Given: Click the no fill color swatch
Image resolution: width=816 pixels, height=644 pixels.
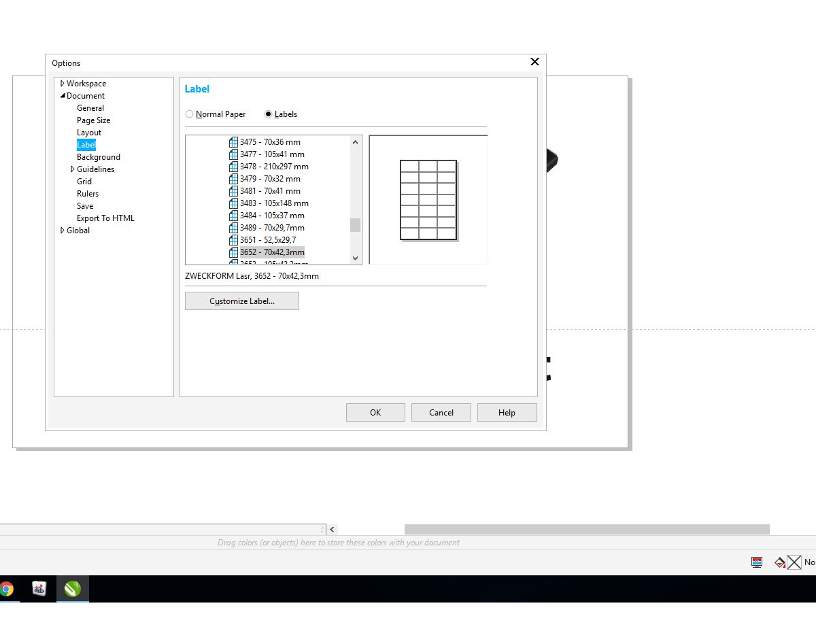Looking at the screenshot, I should pyautogui.click(x=794, y=562).
